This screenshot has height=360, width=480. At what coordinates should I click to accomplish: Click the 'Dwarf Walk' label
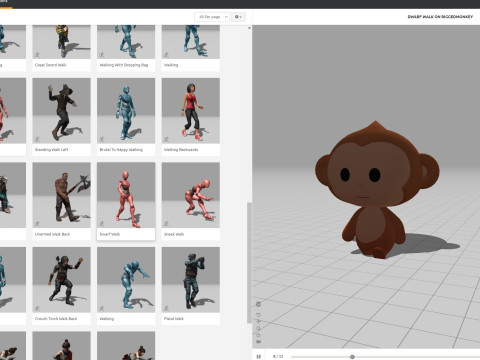pos(110,234)
